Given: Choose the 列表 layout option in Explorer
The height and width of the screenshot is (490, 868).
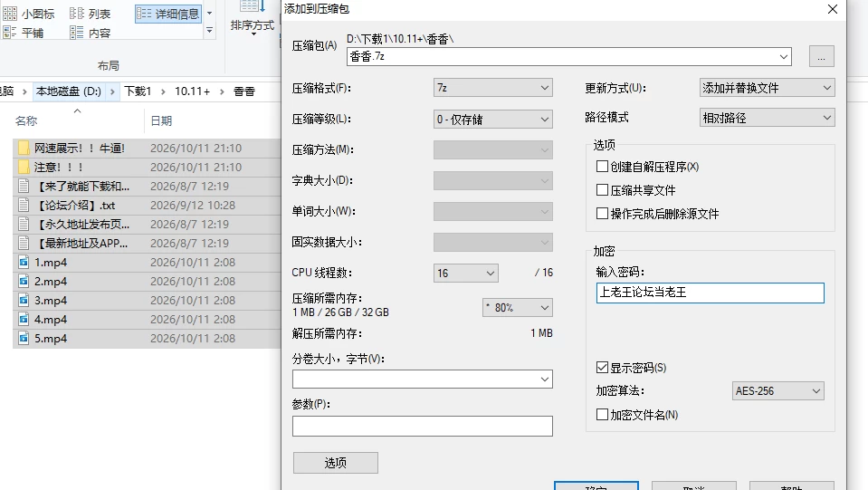Looking at the screenshot, I should pos(91,14).
